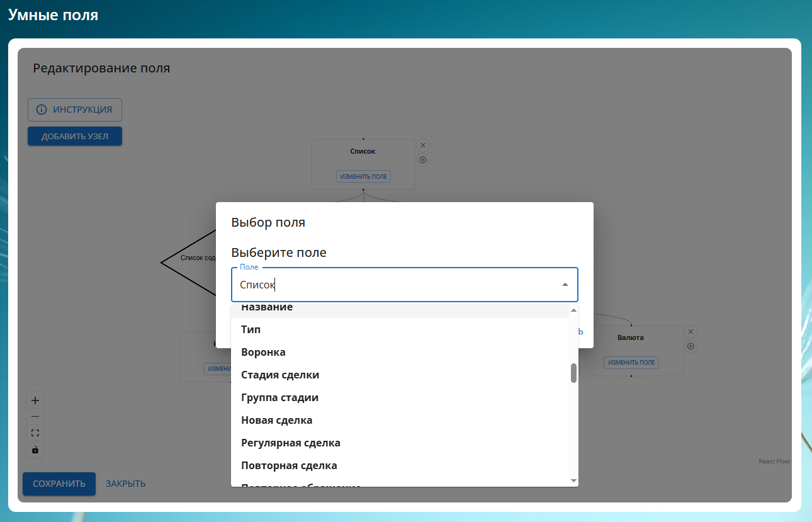
Task: Click into the Поле text input
Action: click(x=390, y=285)
